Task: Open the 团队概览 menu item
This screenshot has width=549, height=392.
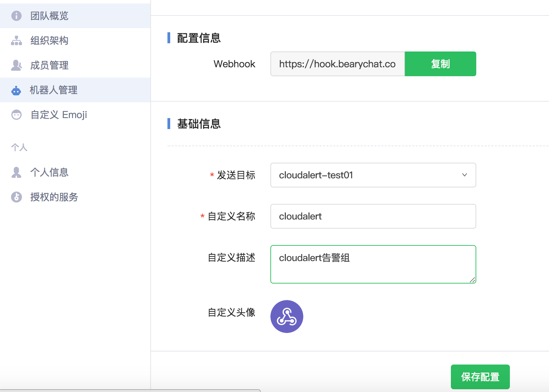Action: coord(49,16)
